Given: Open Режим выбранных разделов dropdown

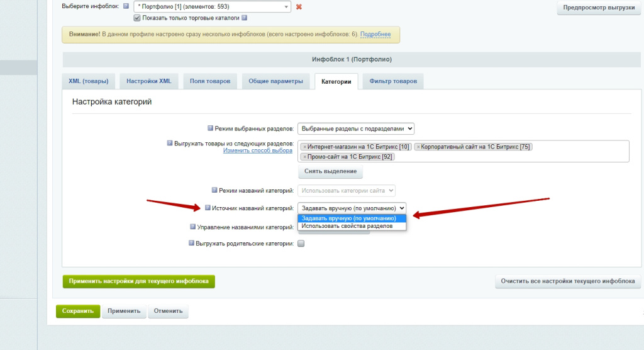Looking at the screenshot, I should tap(356, 128).
